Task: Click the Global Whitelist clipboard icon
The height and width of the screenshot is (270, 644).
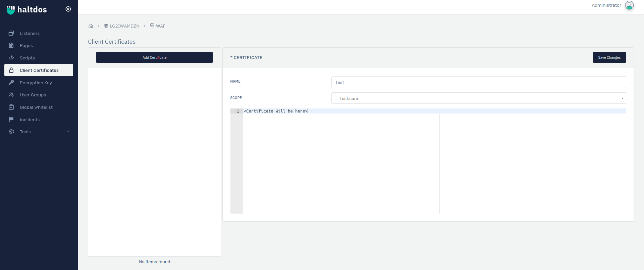Action: (x=11, y=107)
